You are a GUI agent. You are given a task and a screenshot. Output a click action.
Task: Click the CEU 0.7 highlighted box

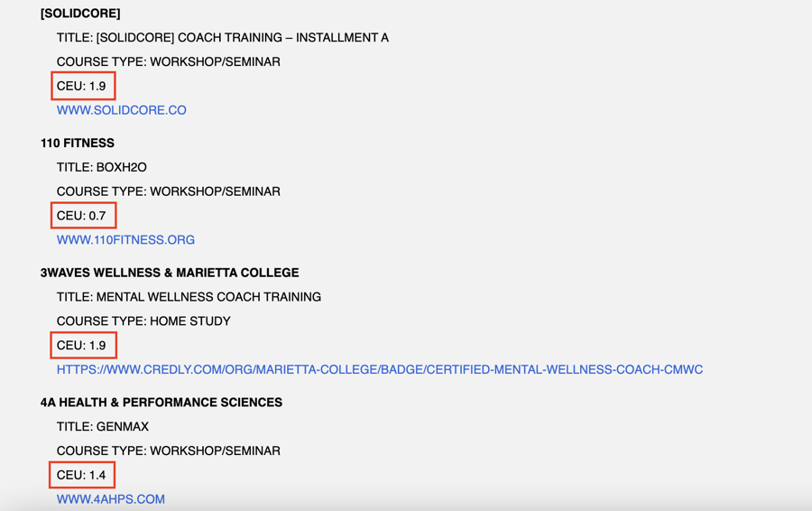(82, 216)
